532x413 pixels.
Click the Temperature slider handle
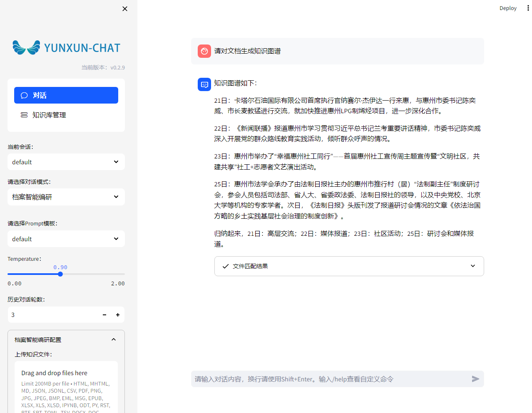[x=60, y=274]
